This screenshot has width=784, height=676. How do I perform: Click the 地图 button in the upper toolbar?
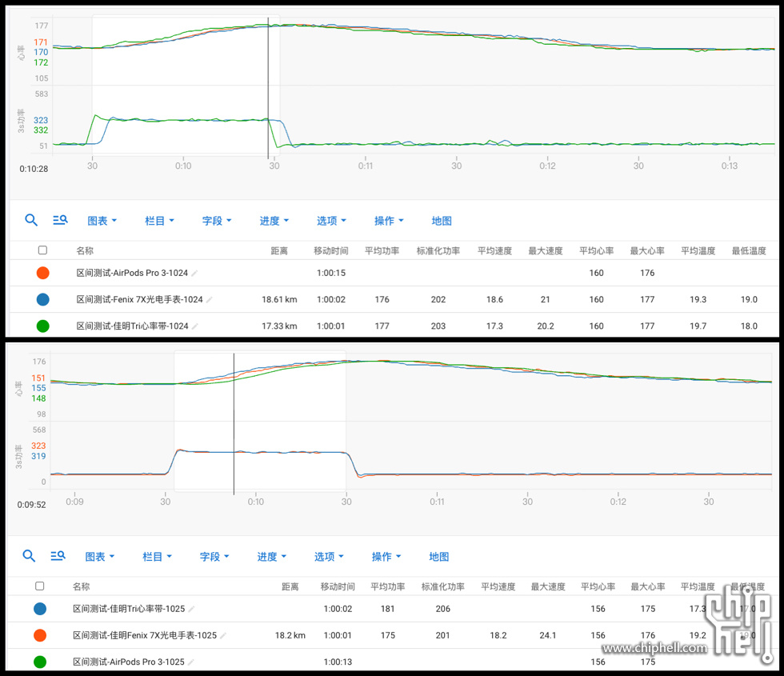click(x=442, y=221)
